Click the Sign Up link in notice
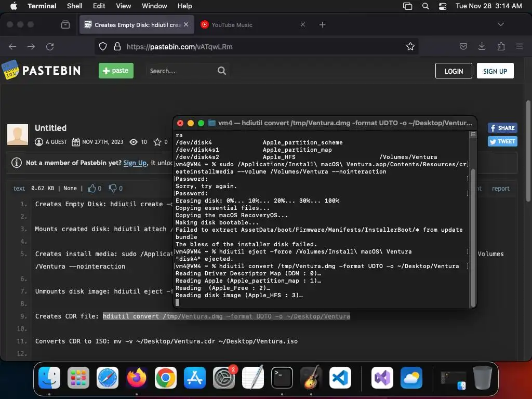The width and height of the screenshot is (532, 399). 135,163
